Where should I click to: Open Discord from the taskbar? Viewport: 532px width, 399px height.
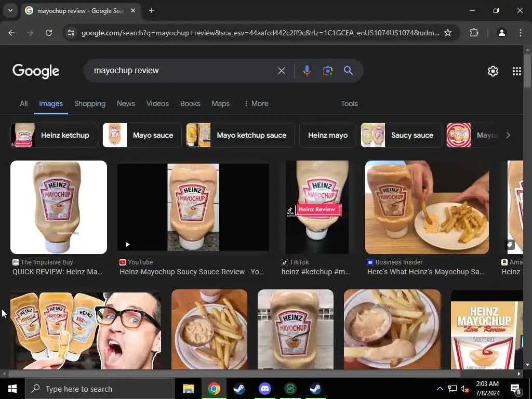pos(264,389)
